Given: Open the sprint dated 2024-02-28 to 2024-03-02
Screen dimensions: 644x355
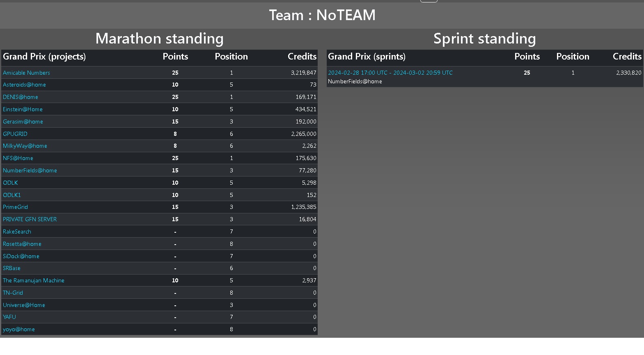Looking at the screenshot, I should [390, 73].
